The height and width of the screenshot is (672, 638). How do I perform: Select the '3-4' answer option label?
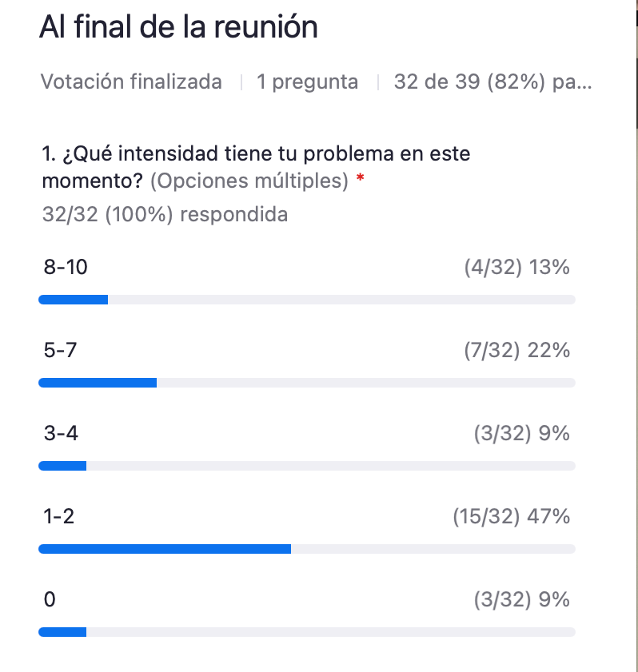click(61, 433)
